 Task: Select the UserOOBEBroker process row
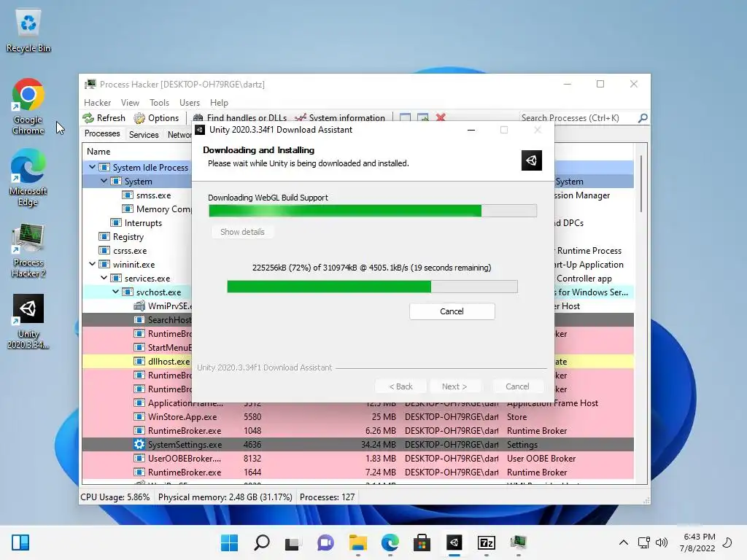pos(357,458)
